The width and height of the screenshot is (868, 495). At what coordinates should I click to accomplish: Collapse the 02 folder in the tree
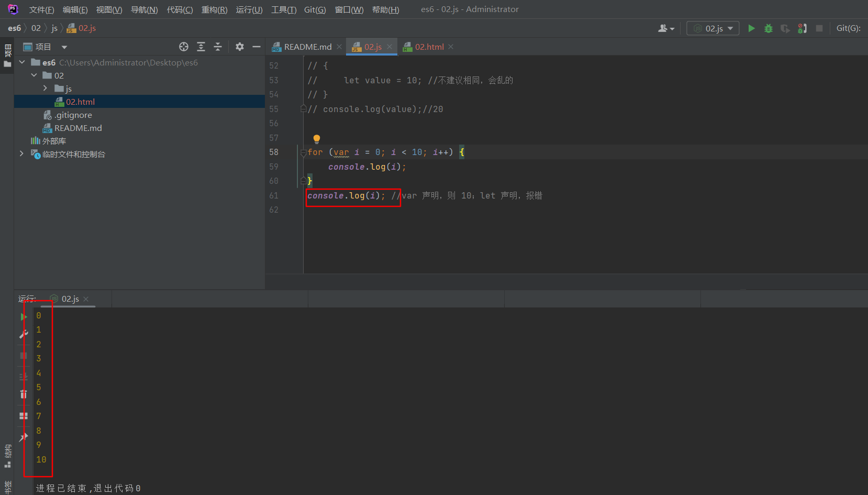pos(34,75)
